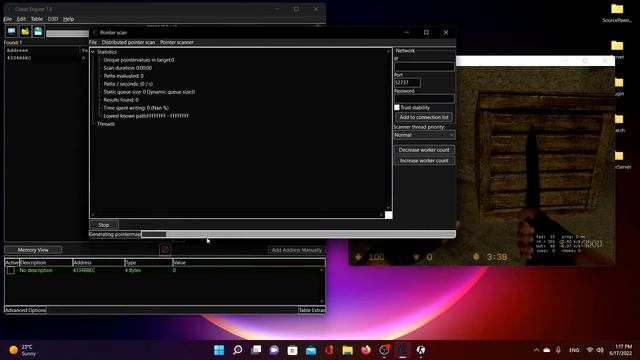This screenshot has height=360, width=640.
Task: Open the weather widget showing 25°C Sunny
Action: (23, 350)
